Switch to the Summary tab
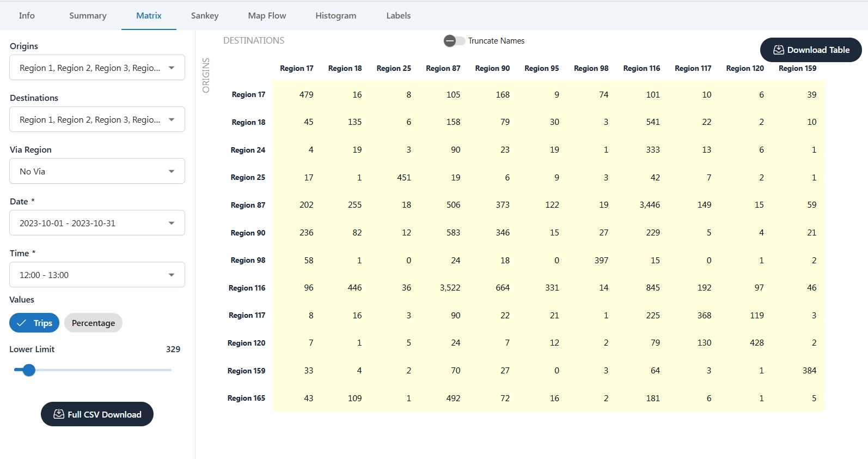This screenshot has width=868, height=459. pyautogui.click(x=88, y=15)
